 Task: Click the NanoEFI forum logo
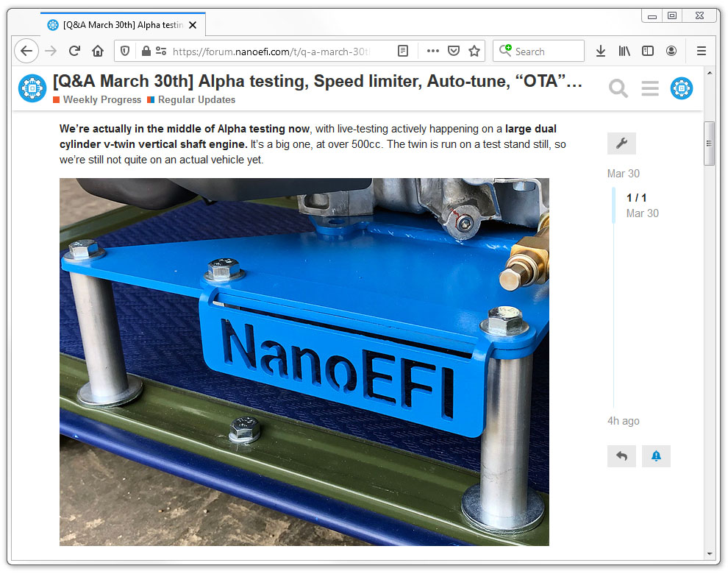click(x=32, y=88)
